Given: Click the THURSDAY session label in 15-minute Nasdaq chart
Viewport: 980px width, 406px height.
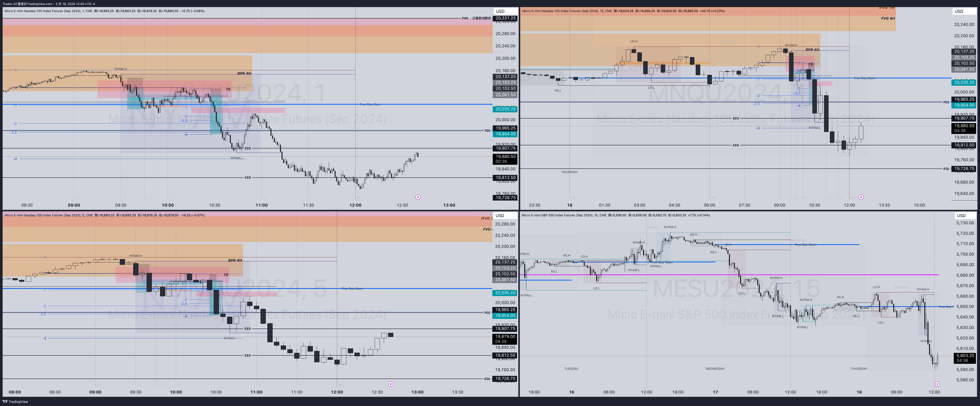Looking at the screenshot, I should [x=569, y=172].
